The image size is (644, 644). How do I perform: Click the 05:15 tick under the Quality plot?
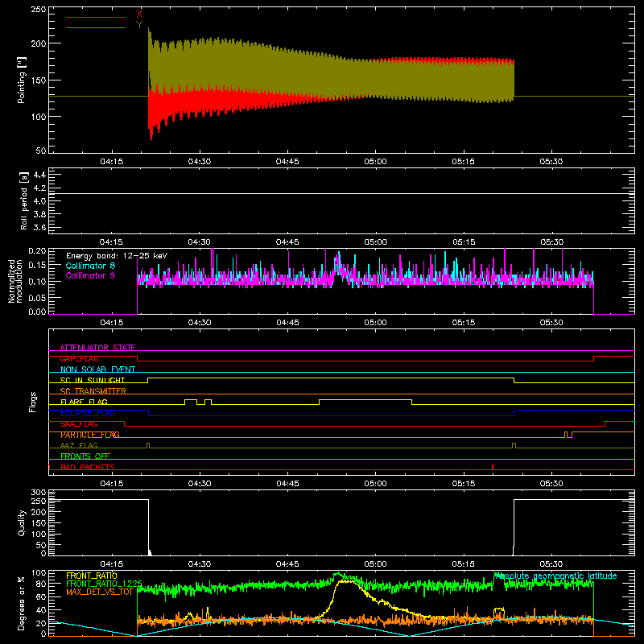tap(463, 564)
